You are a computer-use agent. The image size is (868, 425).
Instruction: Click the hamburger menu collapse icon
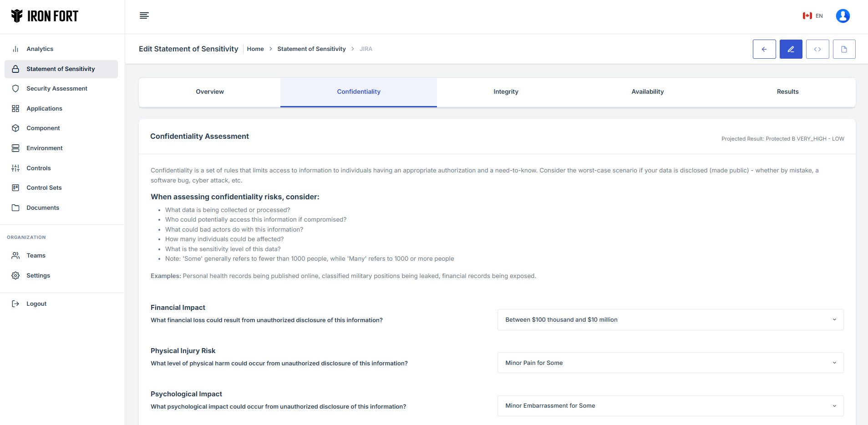point(144,16)
